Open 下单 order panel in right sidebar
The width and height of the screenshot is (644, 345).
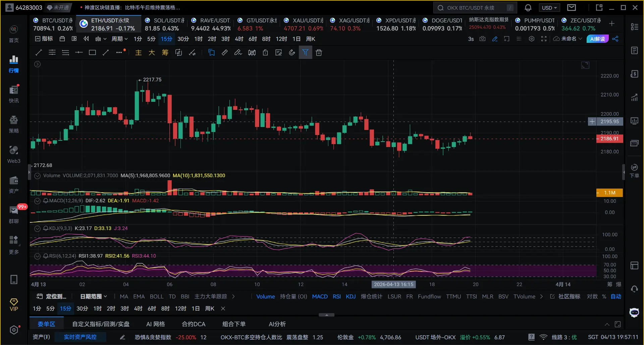click(x=634, y=171)
